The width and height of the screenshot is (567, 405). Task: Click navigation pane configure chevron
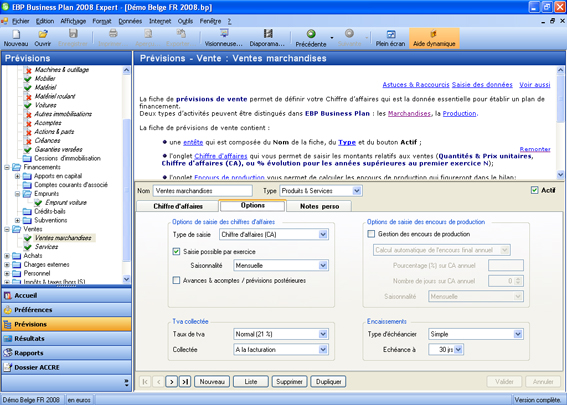click(x=126, y=383)
